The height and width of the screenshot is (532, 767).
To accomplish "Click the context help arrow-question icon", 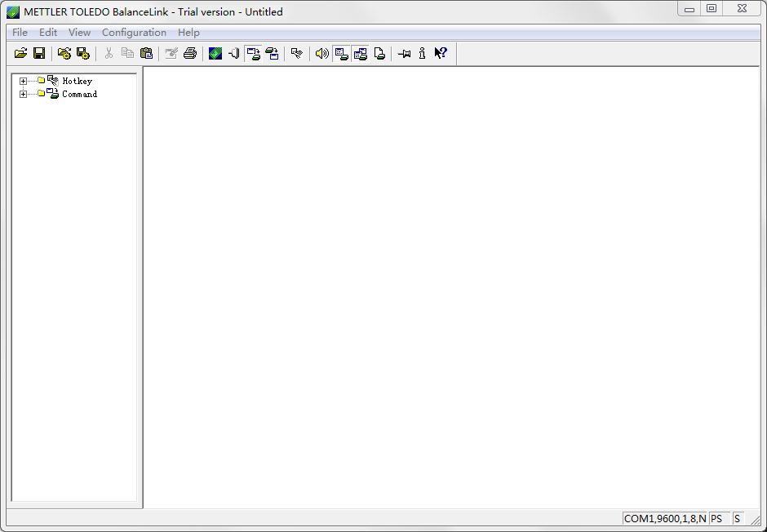I will click(x=441, y=54).
